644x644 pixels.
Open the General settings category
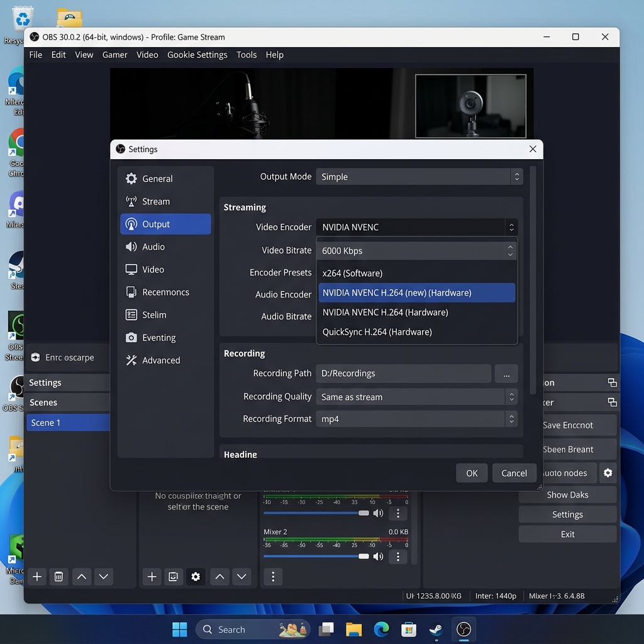pos(165,179)
